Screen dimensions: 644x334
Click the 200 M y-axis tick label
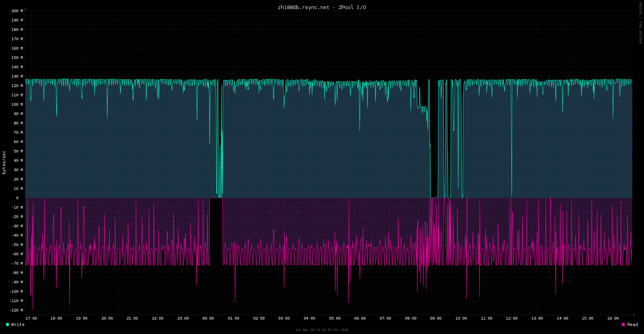[17, 11]
